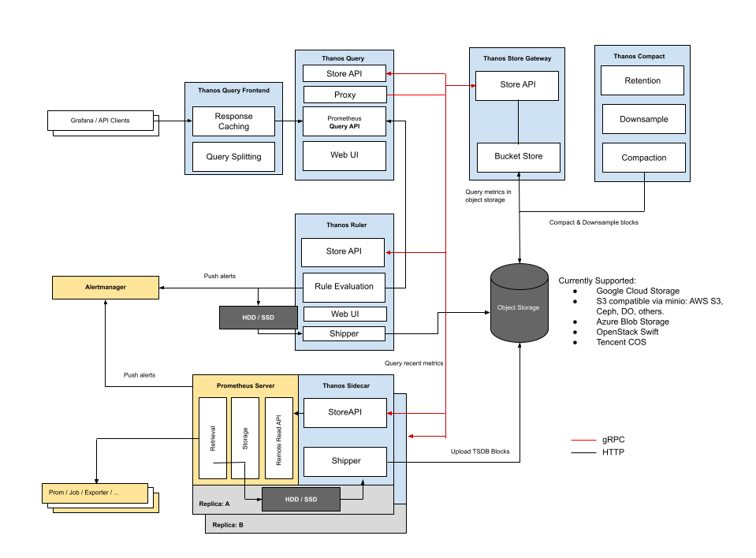The height and width of the screenshot is (558, 756).
Task: Select HDD / SSD box in Replica A
Action: (x=301, y=499)
